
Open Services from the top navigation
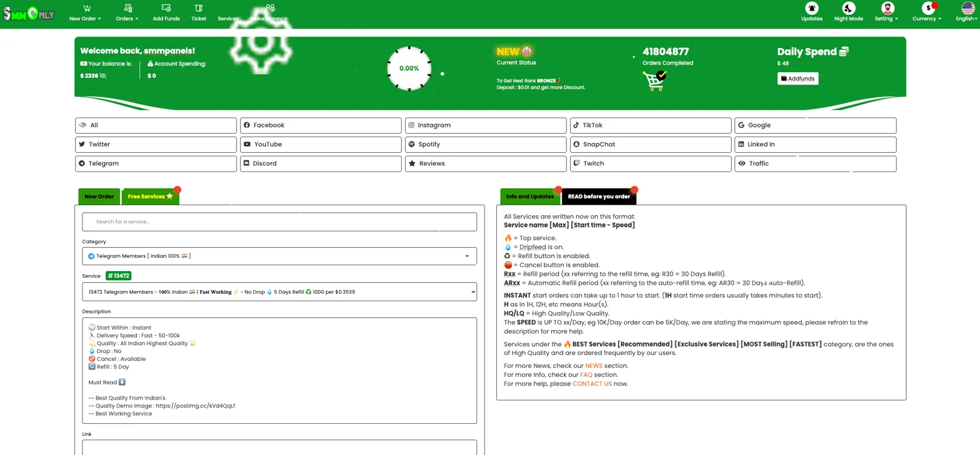pos(228,18)
